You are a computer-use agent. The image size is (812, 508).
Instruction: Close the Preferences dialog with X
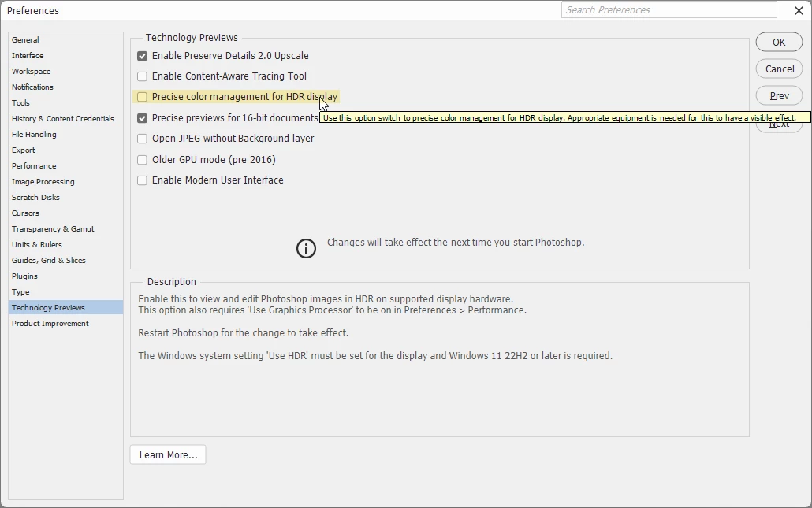[799, 10]
